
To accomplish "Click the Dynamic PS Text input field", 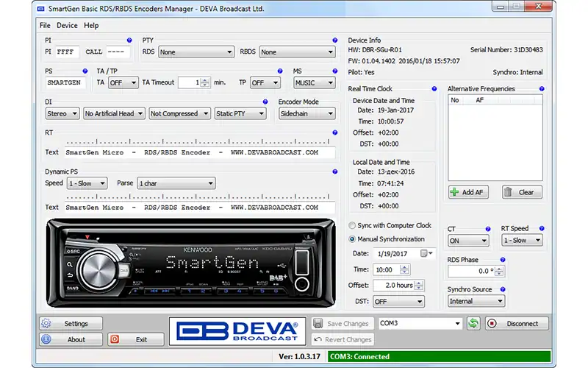I will pos(199,208).
